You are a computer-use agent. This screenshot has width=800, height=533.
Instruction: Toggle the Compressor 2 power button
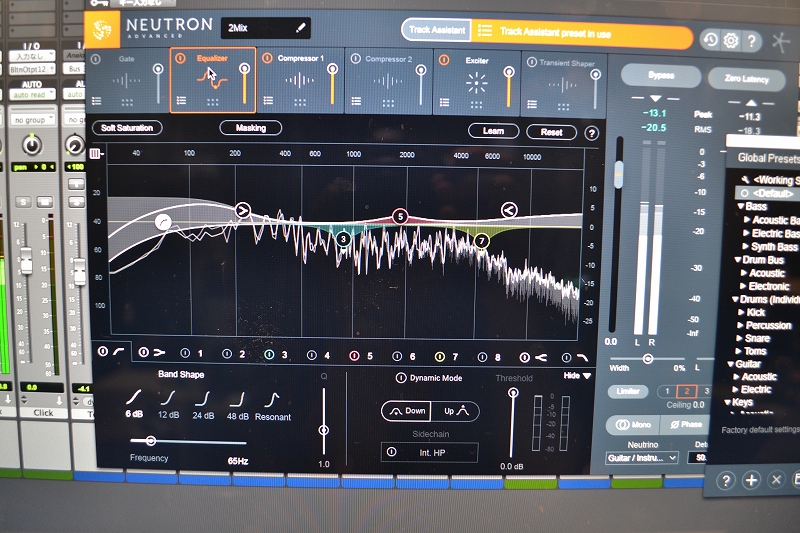(x=356, y=59)
